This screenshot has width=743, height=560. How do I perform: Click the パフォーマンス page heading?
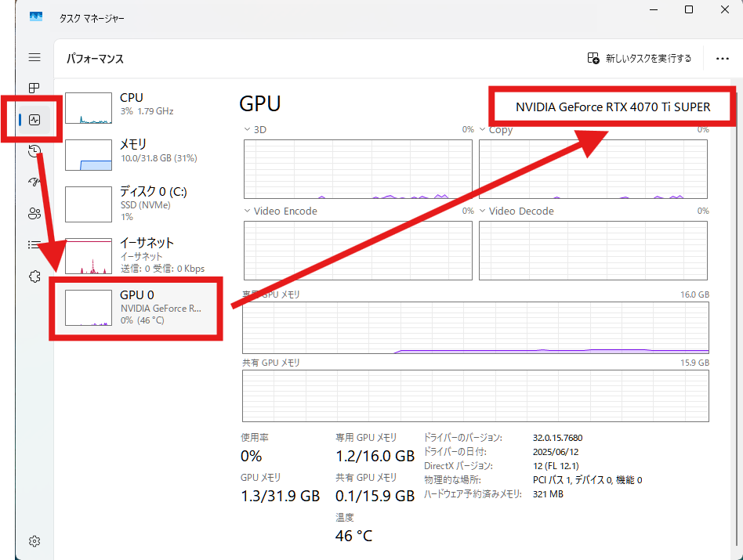tap(95, 59)
